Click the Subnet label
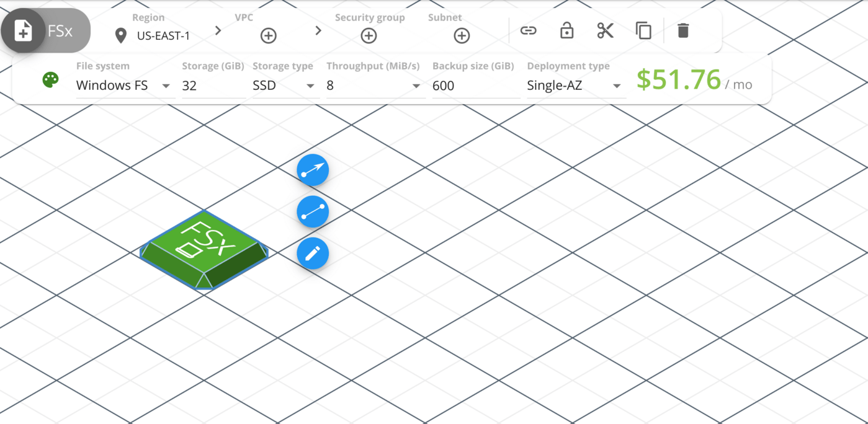 445,17
